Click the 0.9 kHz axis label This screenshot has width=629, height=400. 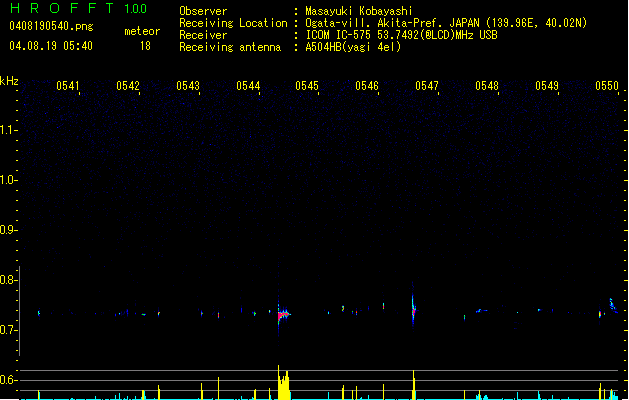tap(8, 230)
